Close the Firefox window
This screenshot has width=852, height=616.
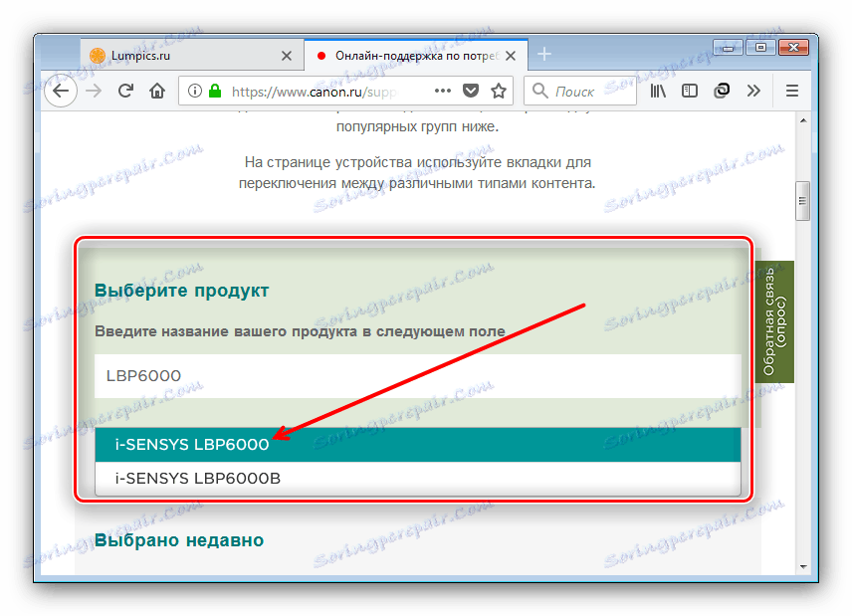click(793, 48)
